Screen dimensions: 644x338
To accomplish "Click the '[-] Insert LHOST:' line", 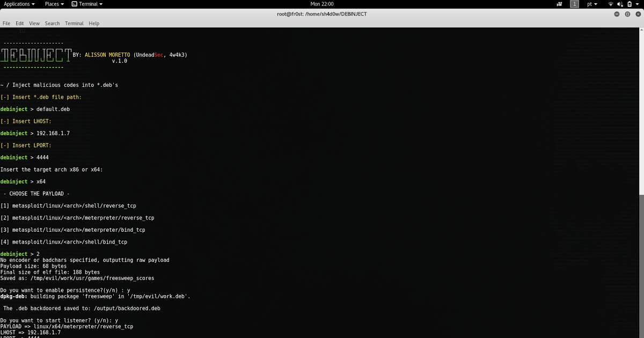I will (x=26, y=121).
